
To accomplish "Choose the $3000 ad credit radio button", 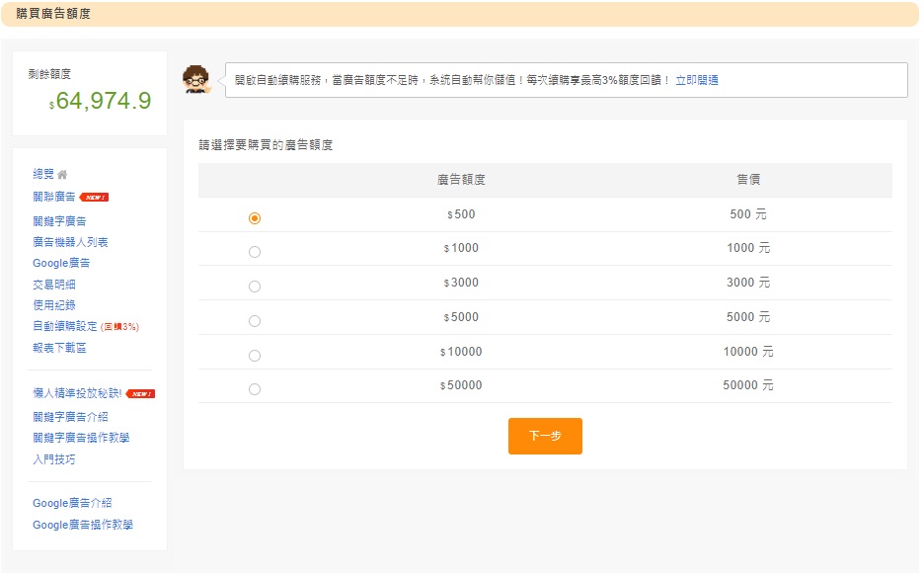I will point(255,287).
